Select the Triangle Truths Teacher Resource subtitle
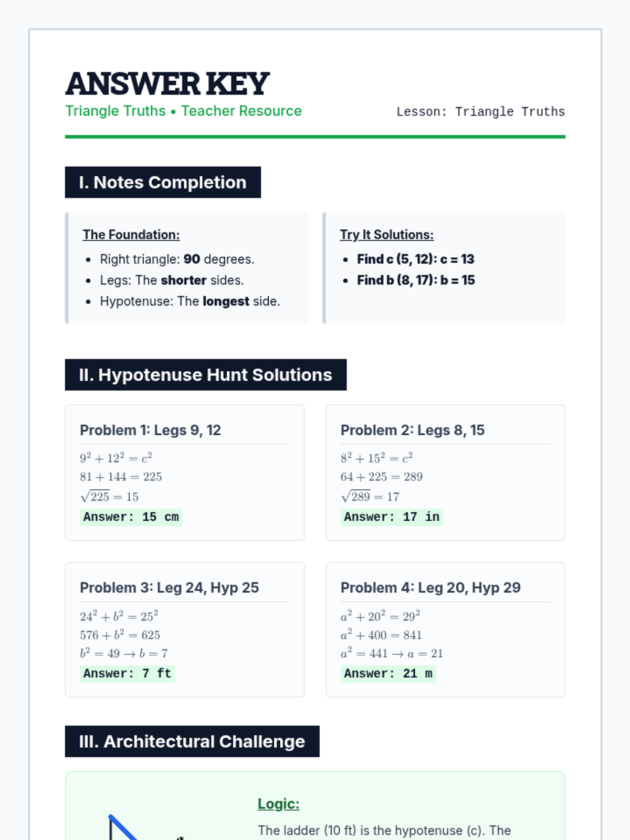Screen dimensions: 630x840 coord(183,111)
